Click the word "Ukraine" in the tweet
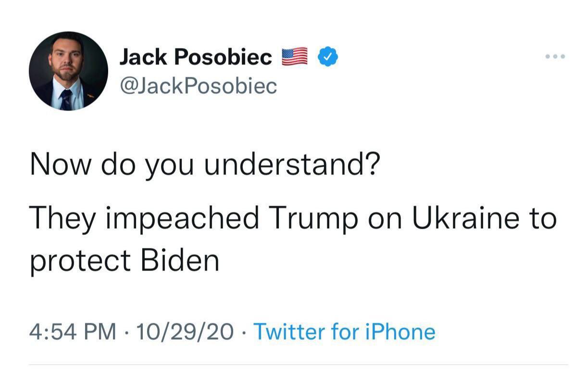588x381 pixels. pos(465,218)
